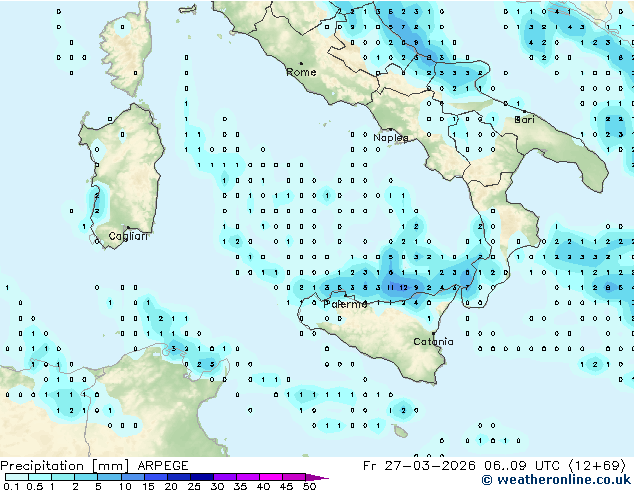Click the Cagliari city label
The image size is (634, 490).
(128, 236)
